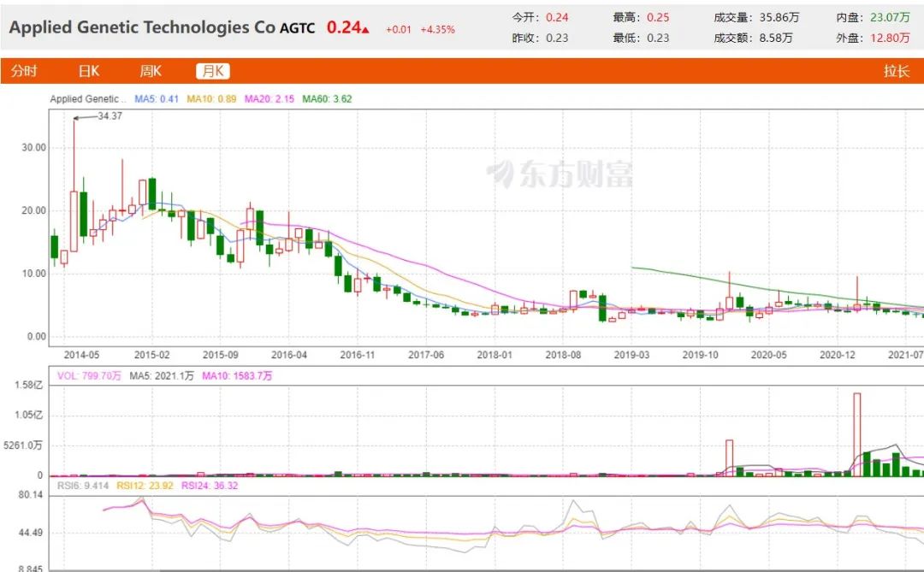Click the 2019-10 date axis label
The height and width of the screenshot is (572, 924).
[700, 355]
